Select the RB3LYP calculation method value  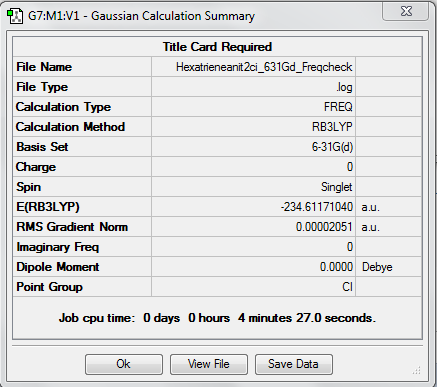332,127
